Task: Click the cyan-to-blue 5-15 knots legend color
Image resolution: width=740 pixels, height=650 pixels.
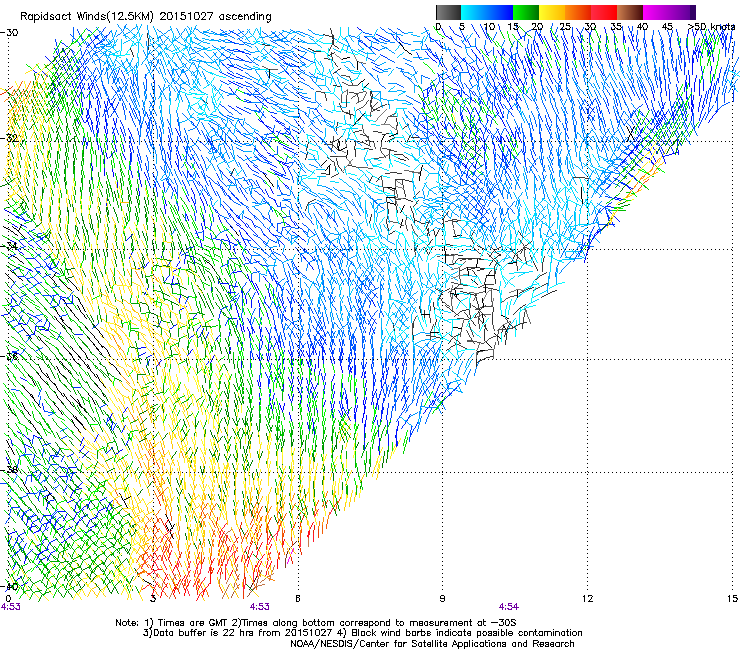Action: click(x=487, y=12)
